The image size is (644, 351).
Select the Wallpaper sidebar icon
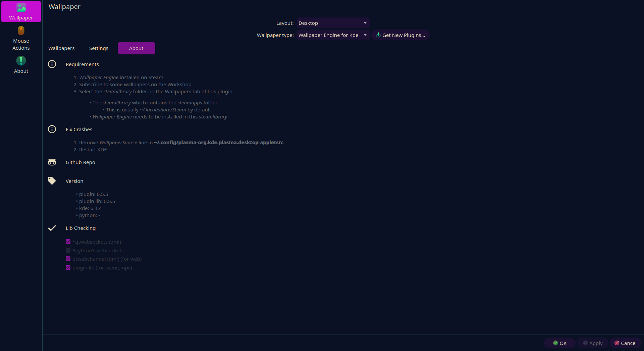pos(21,12)
